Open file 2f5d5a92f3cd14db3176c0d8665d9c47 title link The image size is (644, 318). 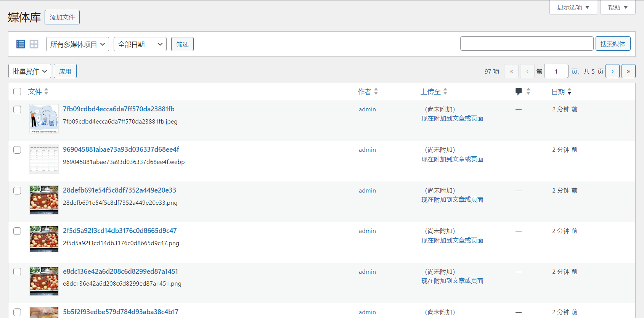[120, 231]
